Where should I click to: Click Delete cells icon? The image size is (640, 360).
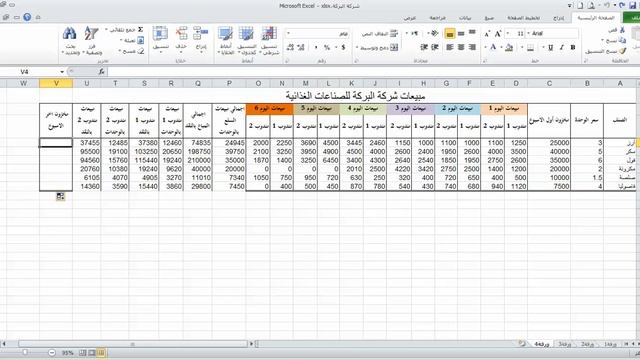tap(181, 39)
